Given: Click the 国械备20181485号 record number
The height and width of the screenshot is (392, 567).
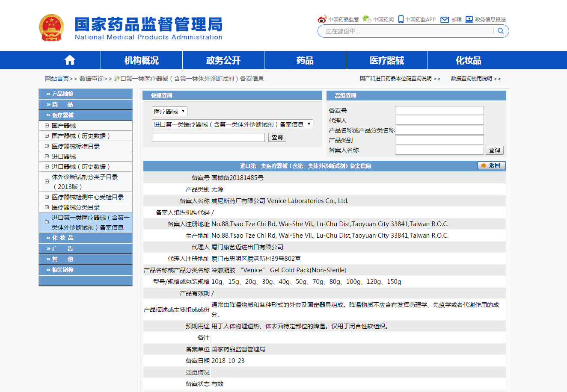Looking at the screenshot, I should tap(237, 178).
